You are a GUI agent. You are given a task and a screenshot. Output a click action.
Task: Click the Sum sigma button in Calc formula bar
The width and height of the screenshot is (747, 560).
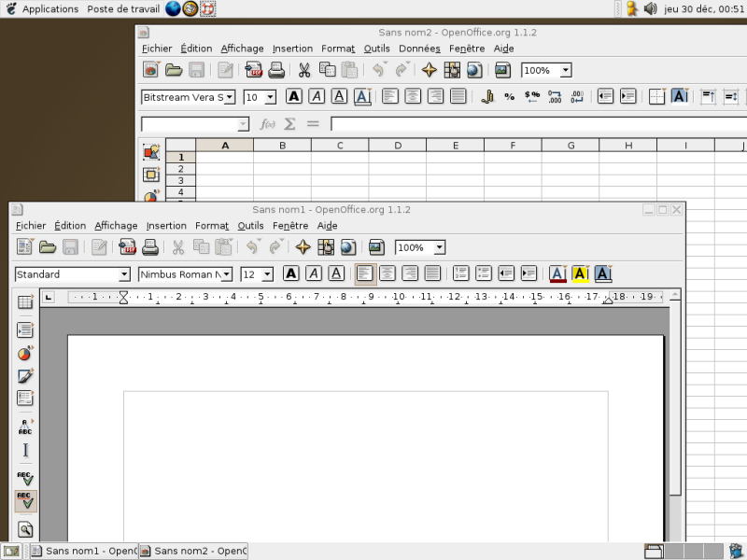point(289,124)
